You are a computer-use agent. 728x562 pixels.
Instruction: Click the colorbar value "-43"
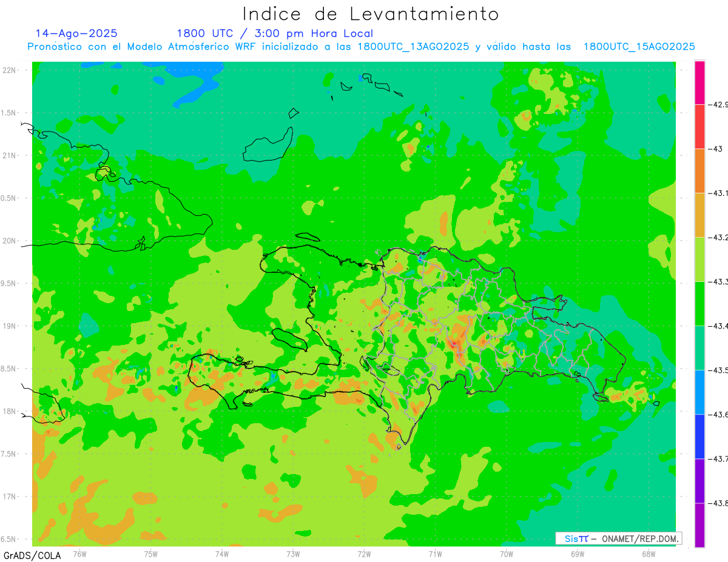click(716, 149)
